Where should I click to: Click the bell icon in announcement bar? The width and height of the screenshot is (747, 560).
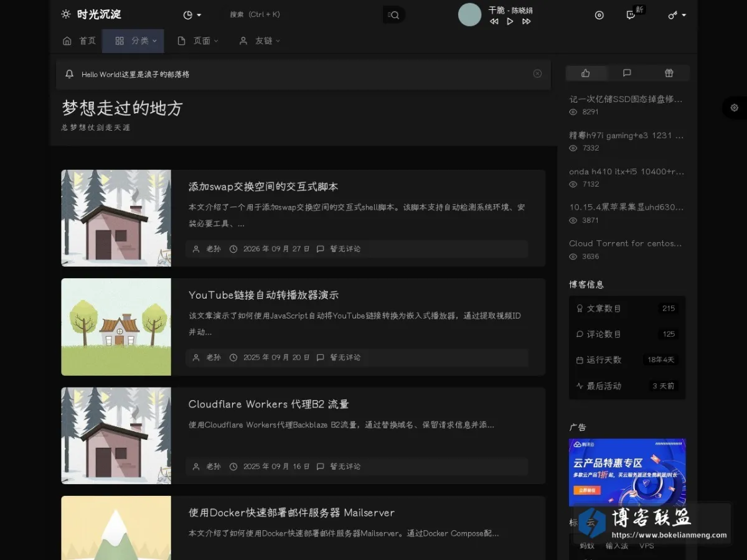click(x=69, y=74)
